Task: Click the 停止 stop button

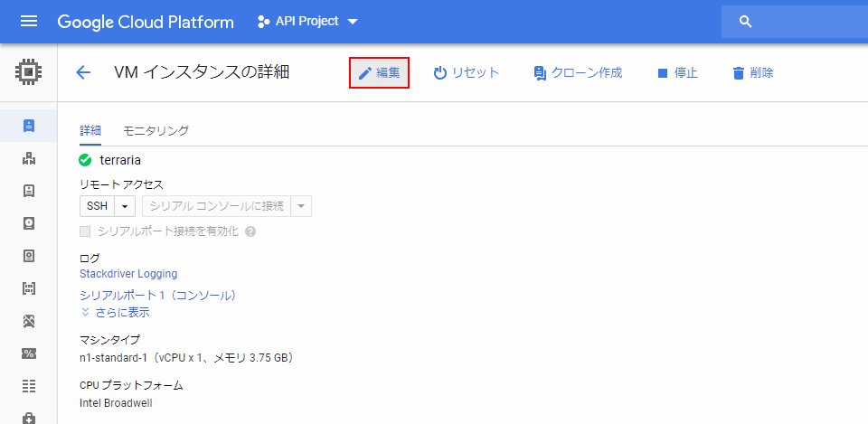Action: pyautogui.click(x=677, y=72)
